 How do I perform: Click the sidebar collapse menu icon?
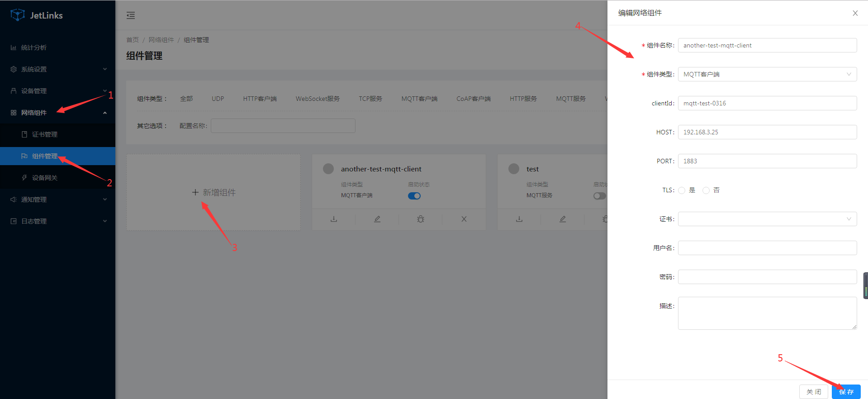coord(131,15)
